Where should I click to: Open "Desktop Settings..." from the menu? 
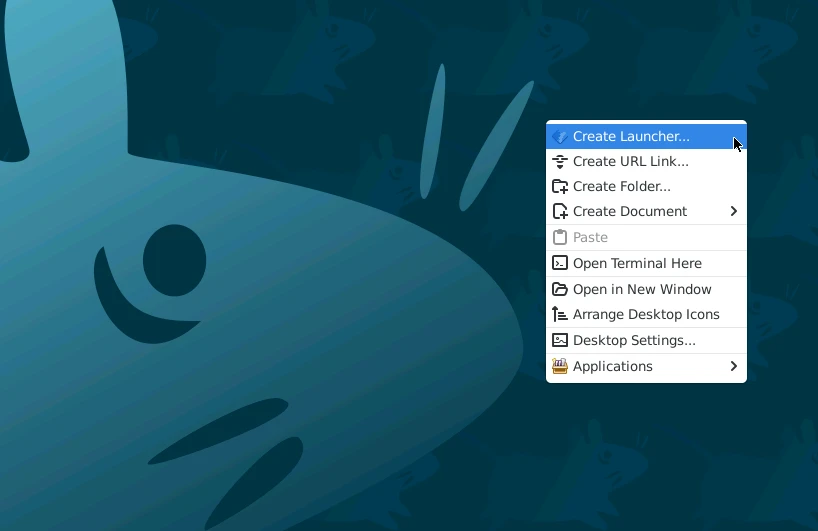[x=634, y=340]
